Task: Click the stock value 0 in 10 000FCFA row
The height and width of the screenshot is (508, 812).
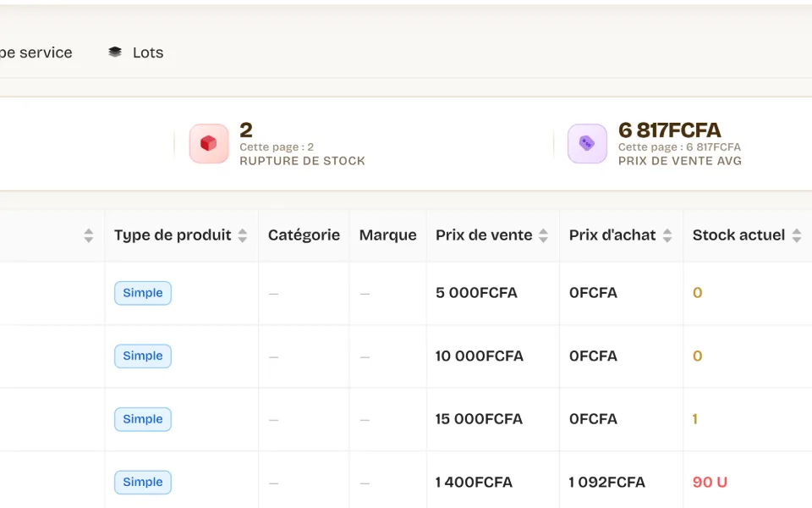Action: [x=698, y=356]
